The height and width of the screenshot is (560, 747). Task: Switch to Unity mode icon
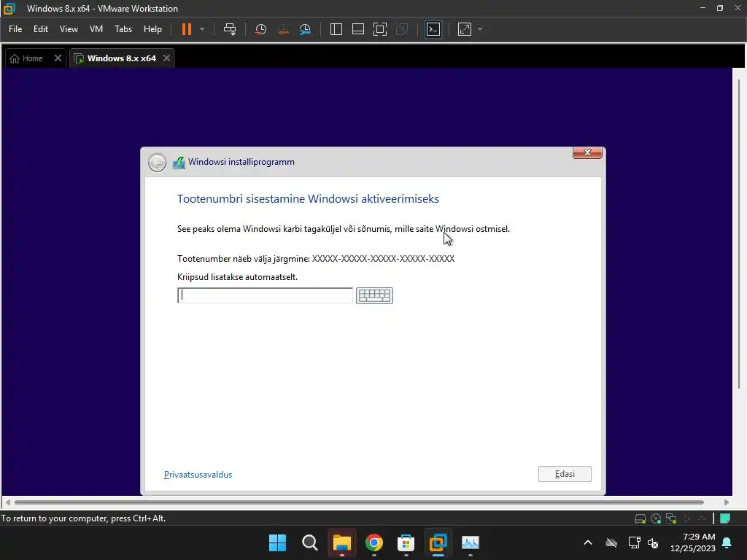coord(402,29)
